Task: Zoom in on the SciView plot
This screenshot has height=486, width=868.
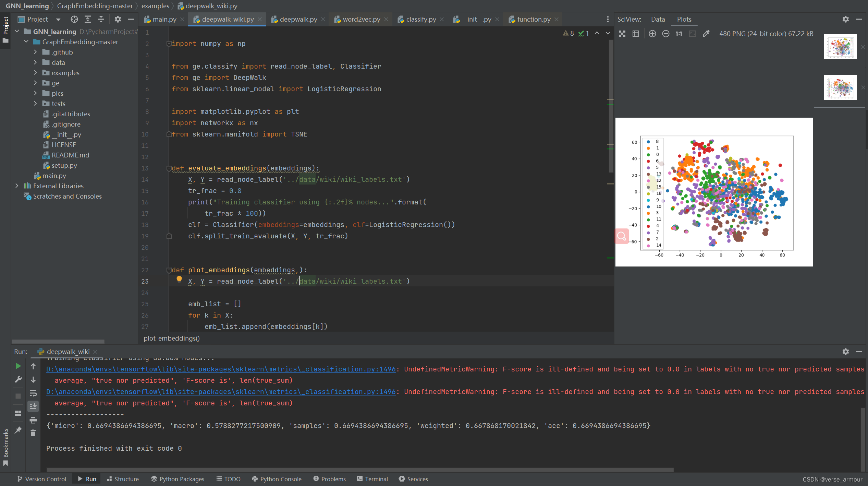Action: pos(652,34)
